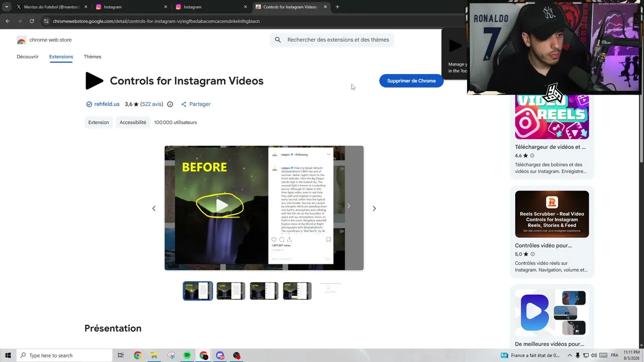644x362 pixels.
Task: Open the Découvrir tab
Action: tap(28, 57)
